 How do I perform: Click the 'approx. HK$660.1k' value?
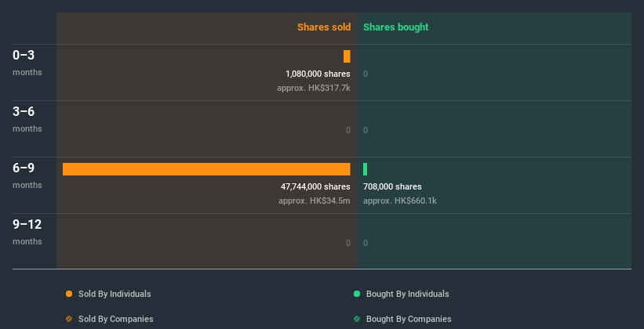pos(400,201)
